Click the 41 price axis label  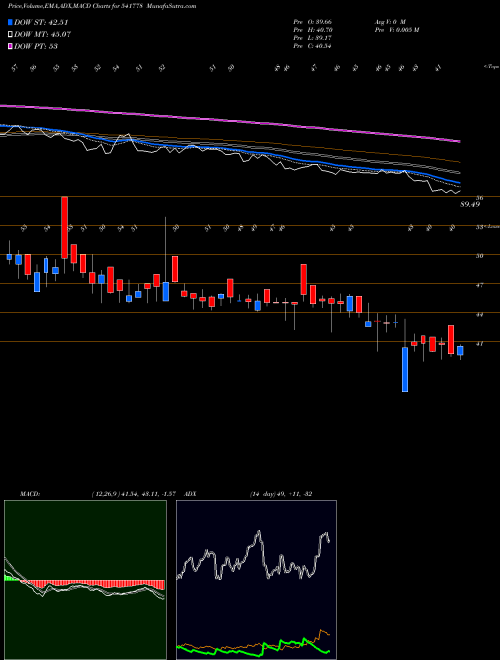pos(479,343)
